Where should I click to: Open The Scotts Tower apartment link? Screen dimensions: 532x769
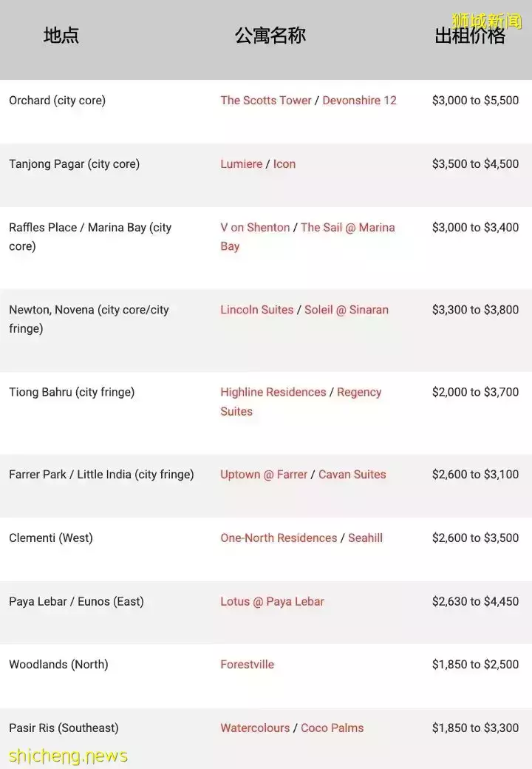click(266, 101)
